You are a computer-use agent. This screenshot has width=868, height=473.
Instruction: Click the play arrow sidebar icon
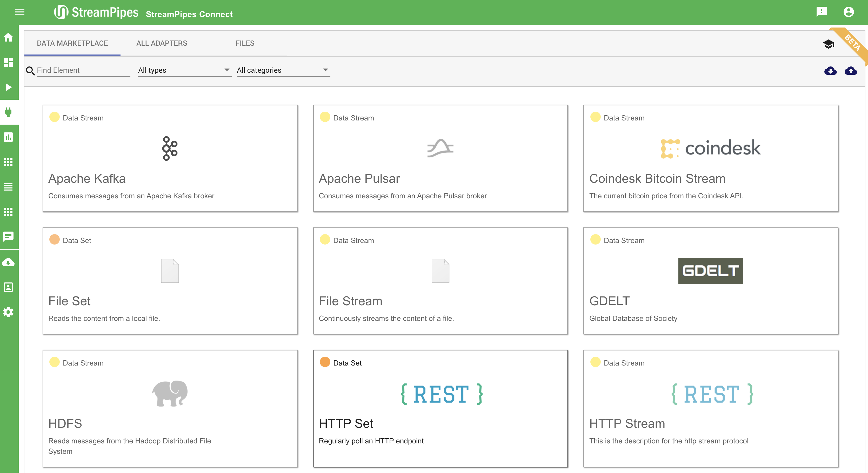tap(8, 87)
